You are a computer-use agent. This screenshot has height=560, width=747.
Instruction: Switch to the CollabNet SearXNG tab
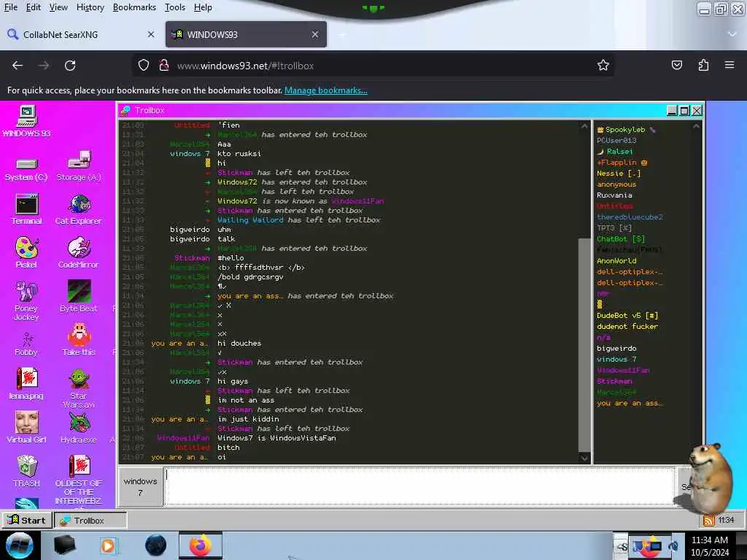point(80,34)
